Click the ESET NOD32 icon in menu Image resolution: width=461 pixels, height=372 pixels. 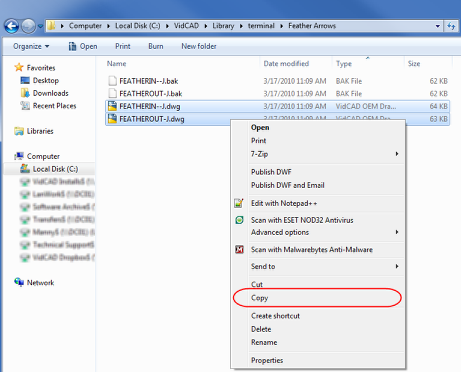point(239,220)
